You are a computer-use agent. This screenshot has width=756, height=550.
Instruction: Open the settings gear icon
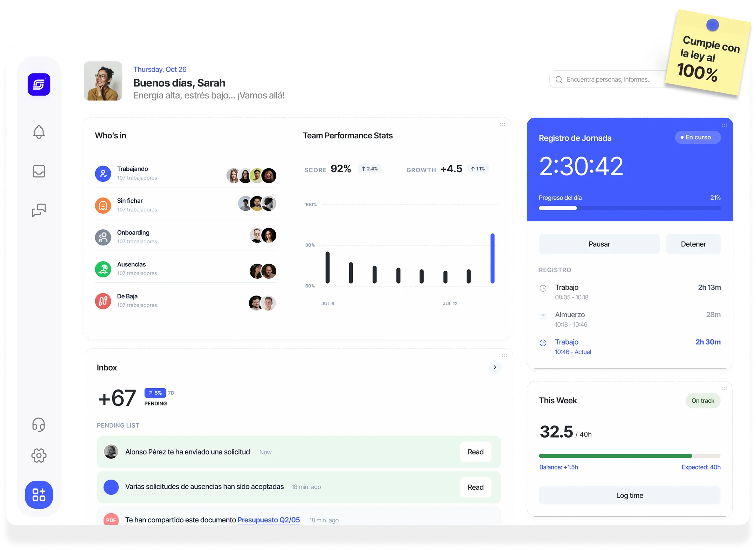39,455
